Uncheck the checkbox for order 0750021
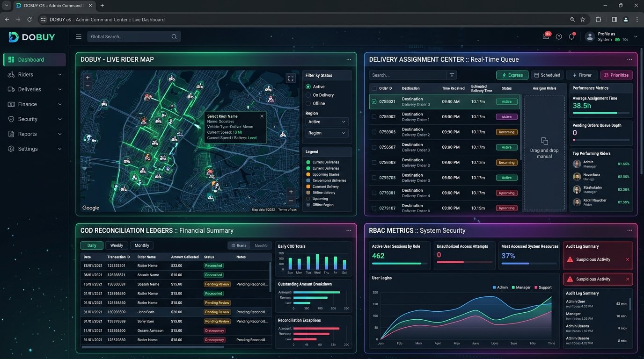The width and height of the screenshot is (644, 359). 374,101
